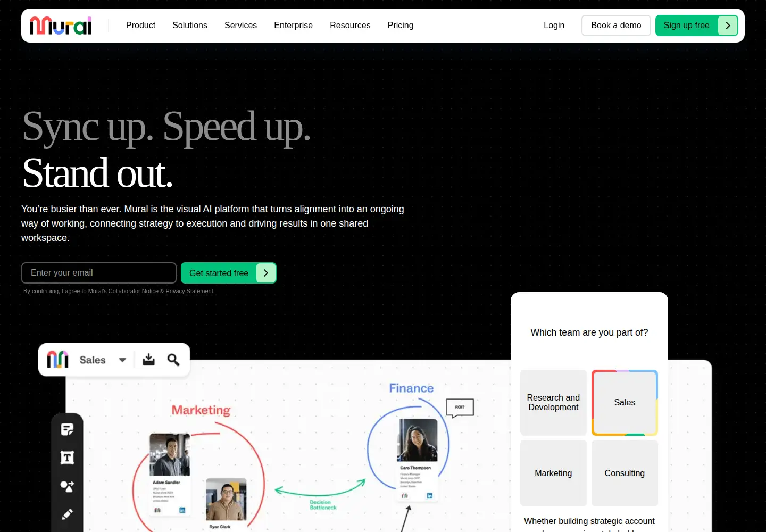
Task: Click Caro Thompson's profile photo
Action: click(418, 440)
